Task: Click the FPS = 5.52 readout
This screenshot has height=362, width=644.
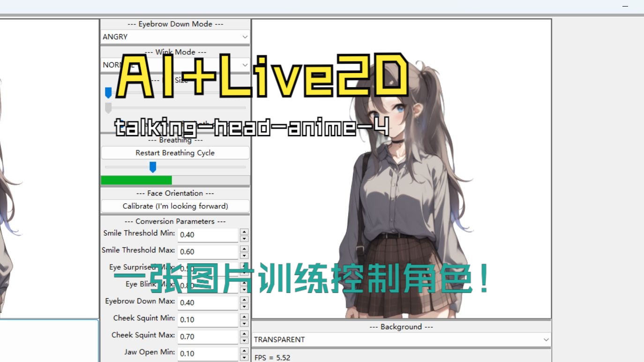Action: coord(272,357)
